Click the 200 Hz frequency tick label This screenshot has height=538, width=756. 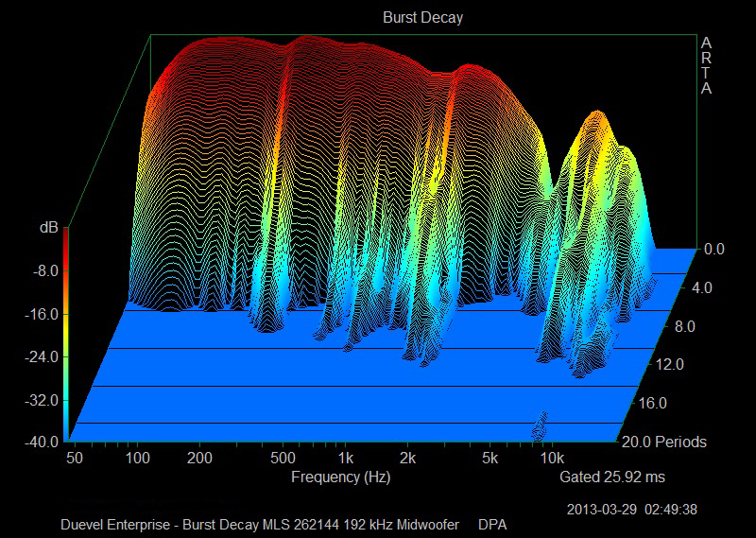click(199, 458)
